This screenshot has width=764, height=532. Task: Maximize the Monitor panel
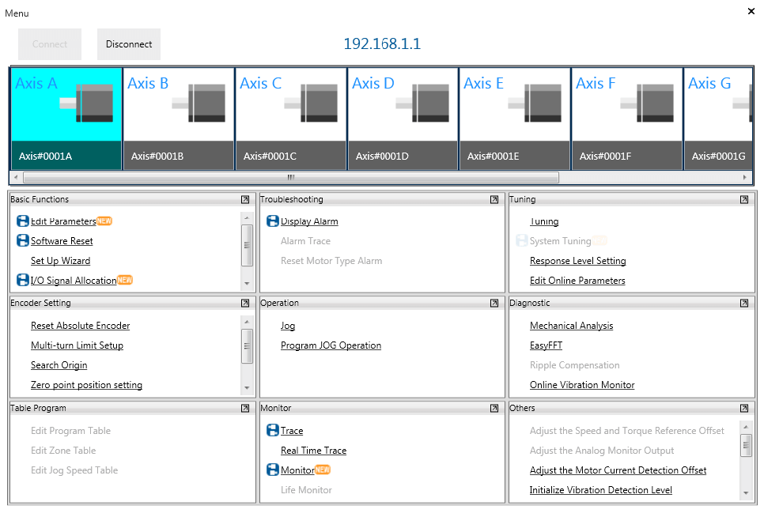click(x=494, y=409)
